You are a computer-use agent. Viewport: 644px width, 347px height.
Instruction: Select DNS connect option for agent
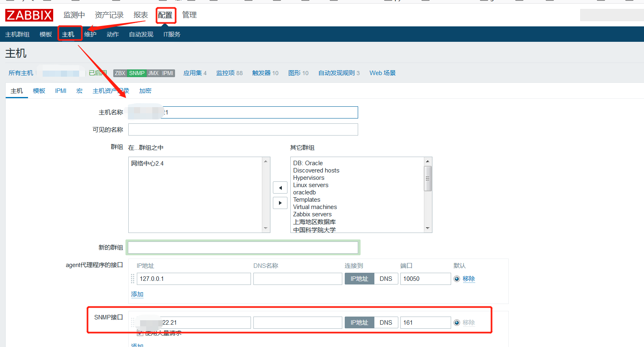pyautogui.click(x=386, y=279)
